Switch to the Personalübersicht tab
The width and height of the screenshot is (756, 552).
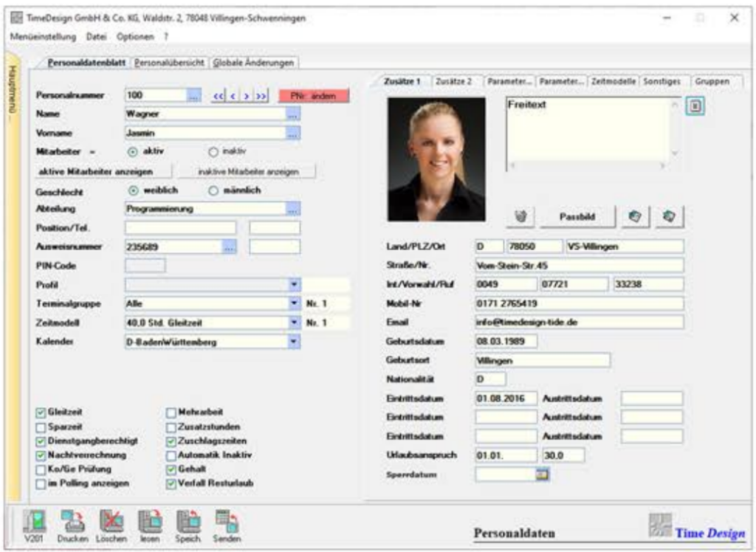(x=171, y=63)
